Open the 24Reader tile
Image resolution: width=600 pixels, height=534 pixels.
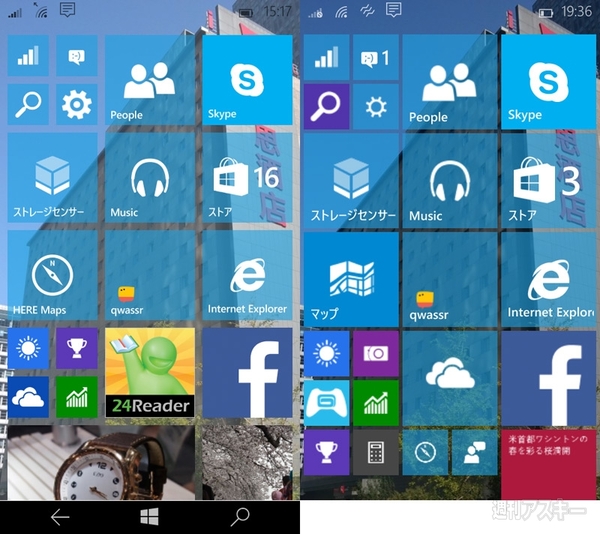click(x=150, y=373)
